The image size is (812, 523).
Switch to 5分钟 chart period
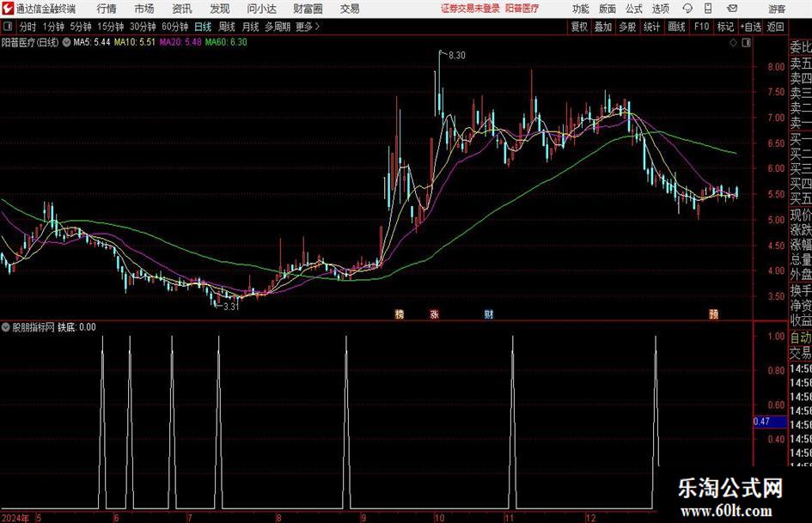(81, 27)
